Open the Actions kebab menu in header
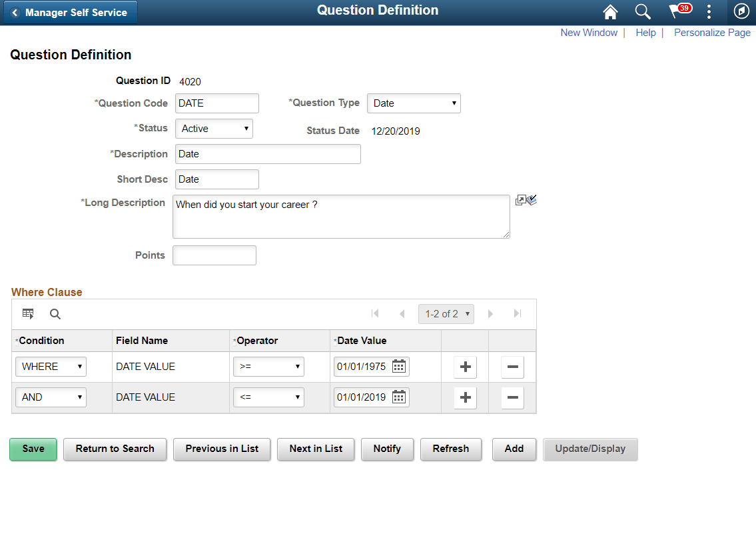 (x=709, y=11)
